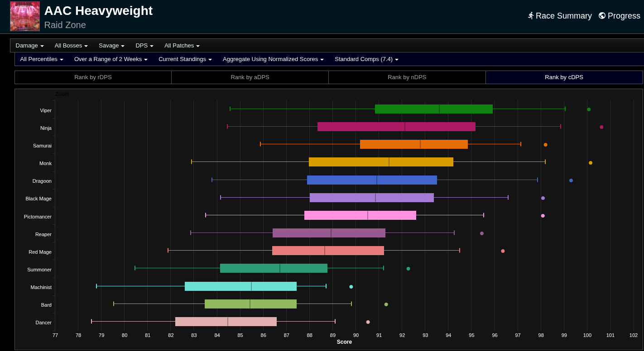
Task: Click the Summoner teal-green box bar
Action: [274, 268]
